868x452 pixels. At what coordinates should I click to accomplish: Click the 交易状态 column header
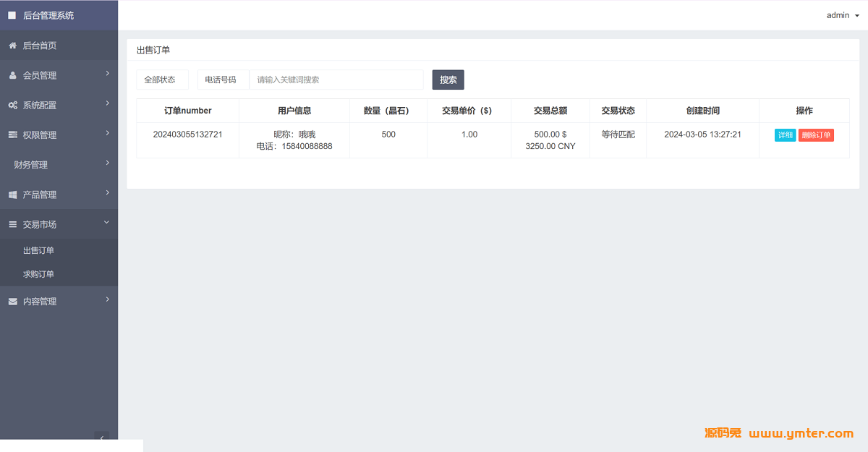click(618, 111)
